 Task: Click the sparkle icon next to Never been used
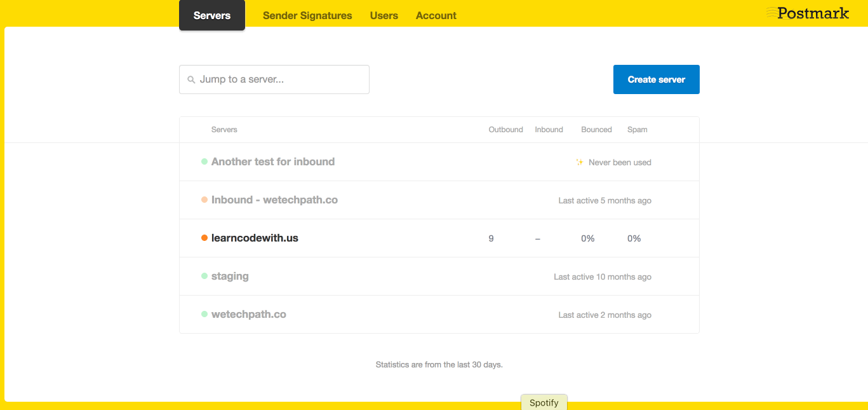pyautogui.click(x=579, y=163)
